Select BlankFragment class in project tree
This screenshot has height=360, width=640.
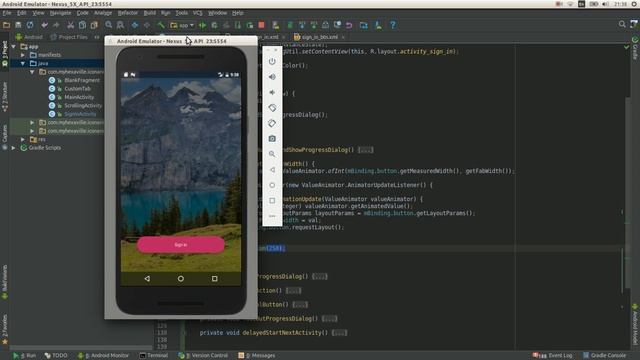(82, 80)
